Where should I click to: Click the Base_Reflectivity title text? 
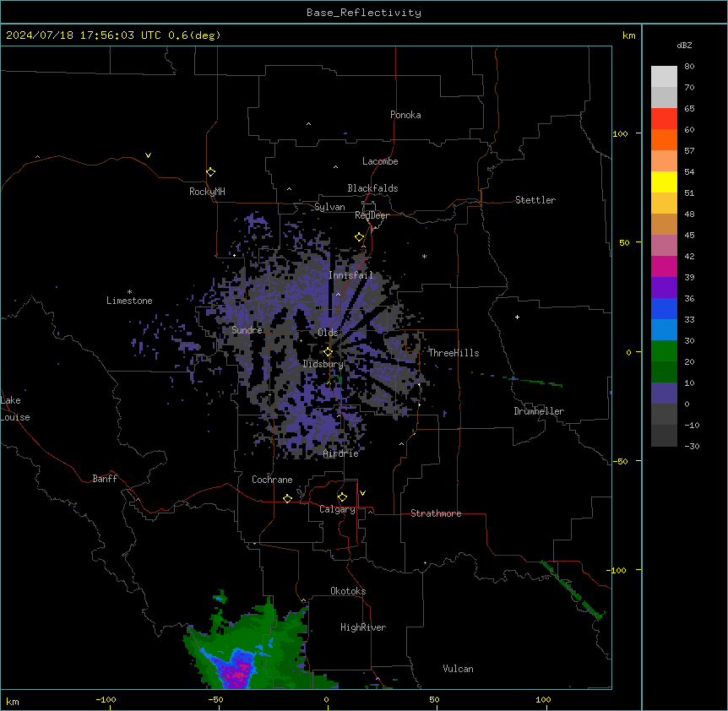tap(364, 13)
